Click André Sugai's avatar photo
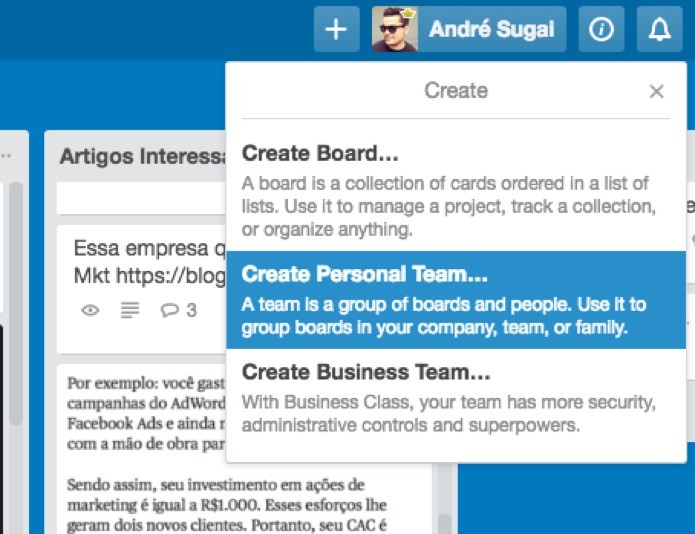Image resolution: width=695 pixels, height=534 pixels. pyautogui.click(x=394, y=29)
